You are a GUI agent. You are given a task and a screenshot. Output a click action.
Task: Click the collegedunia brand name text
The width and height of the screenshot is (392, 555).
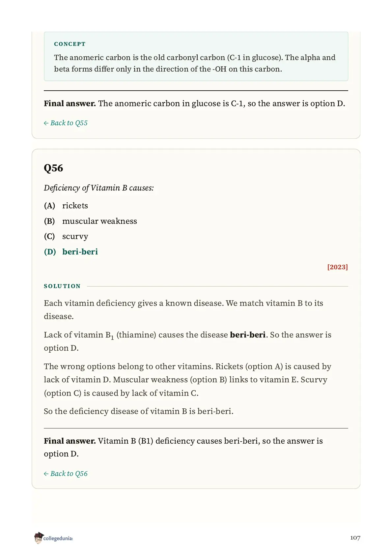click(x=58, y=539)
